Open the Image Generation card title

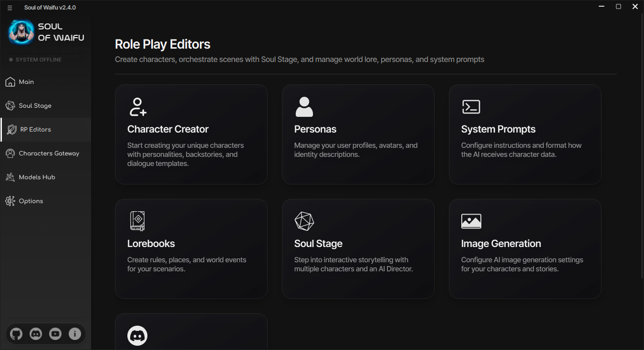(x=501, y=244)
